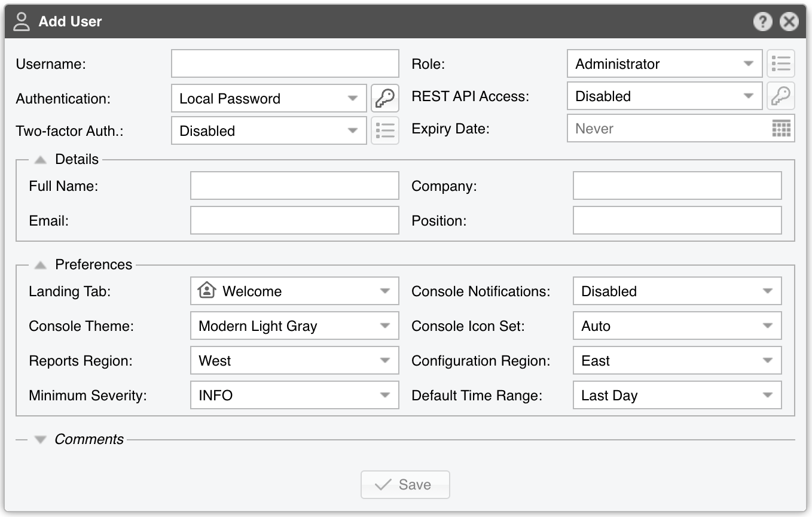Open the Configuration Region dropdown

tap(677, 361)
